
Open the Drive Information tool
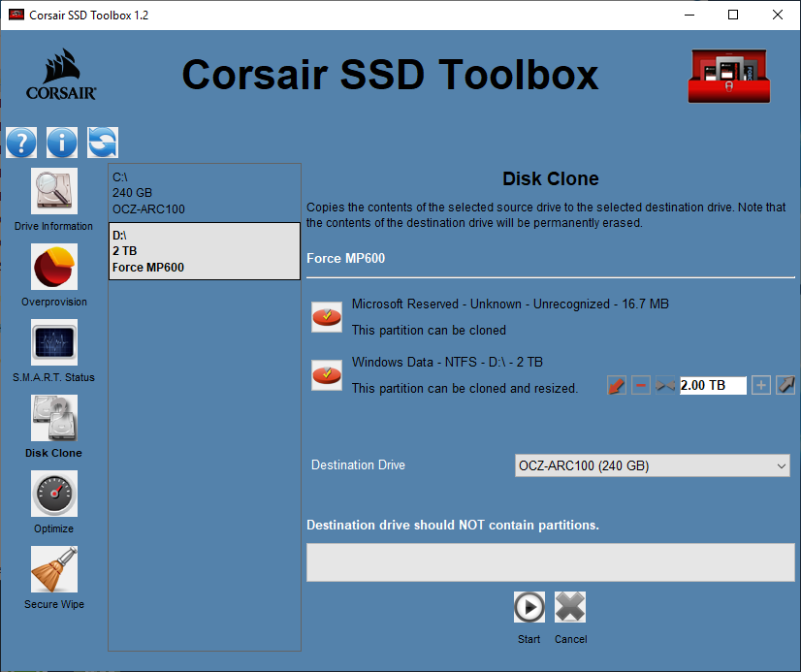click(53, 197)
